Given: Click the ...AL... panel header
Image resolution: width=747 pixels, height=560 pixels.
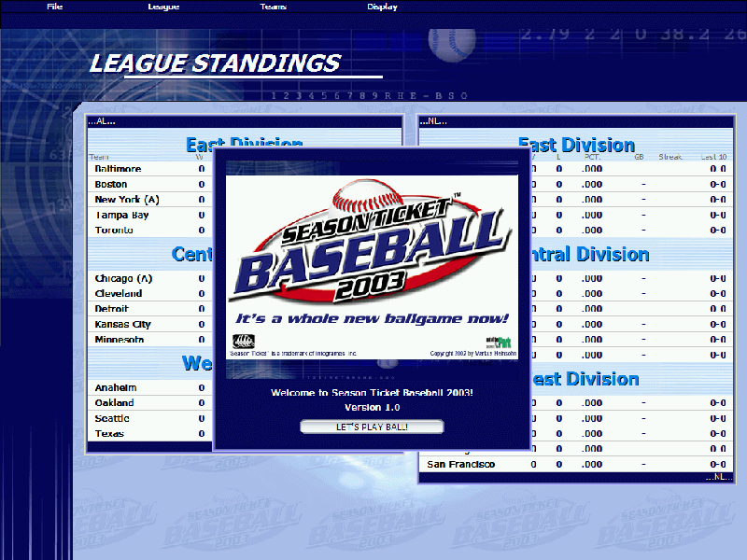Looking at the screenshot, I should click(x=246, y=121).
